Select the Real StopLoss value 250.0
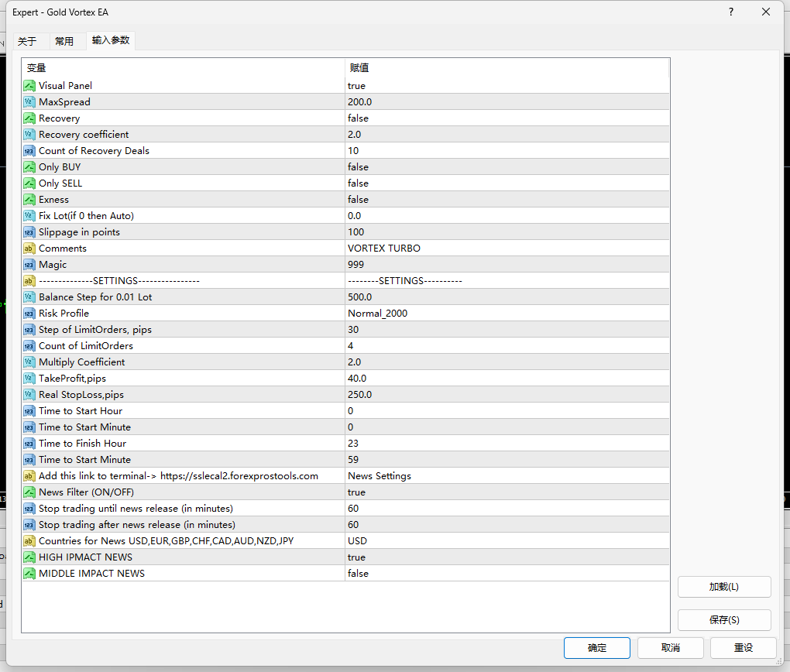The width and height of the screenshot is (790, 672). 359,394
